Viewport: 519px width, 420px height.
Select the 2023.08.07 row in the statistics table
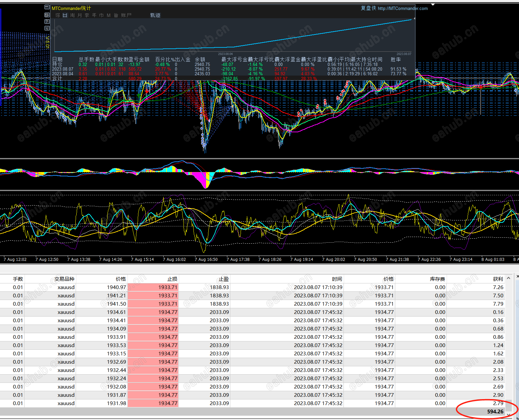tap(229, 69)
